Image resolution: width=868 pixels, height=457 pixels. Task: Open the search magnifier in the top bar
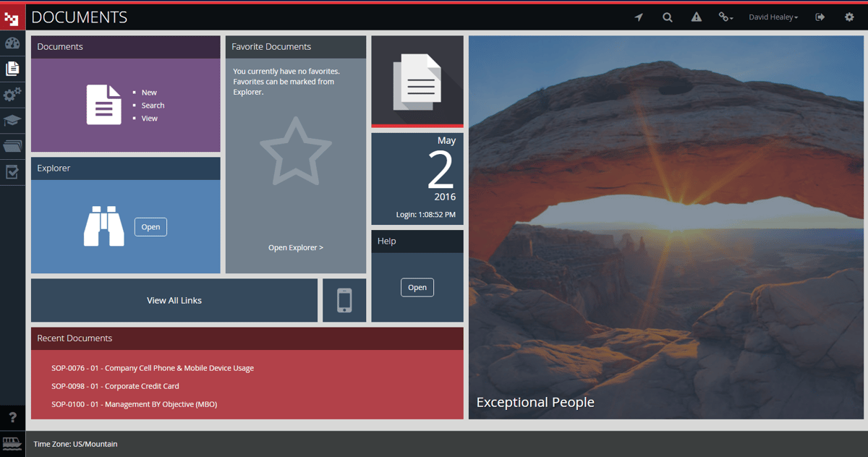pyautogui.click(x=667, y=17)
